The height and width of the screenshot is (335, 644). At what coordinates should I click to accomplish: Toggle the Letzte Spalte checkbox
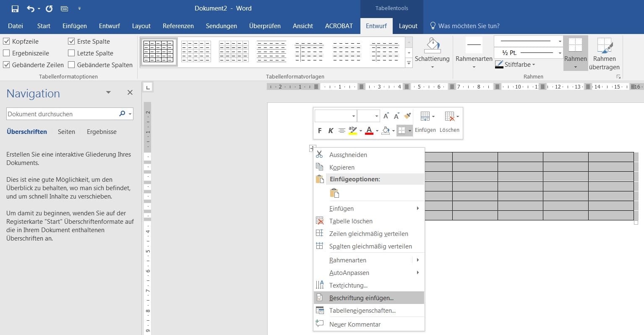71,53
